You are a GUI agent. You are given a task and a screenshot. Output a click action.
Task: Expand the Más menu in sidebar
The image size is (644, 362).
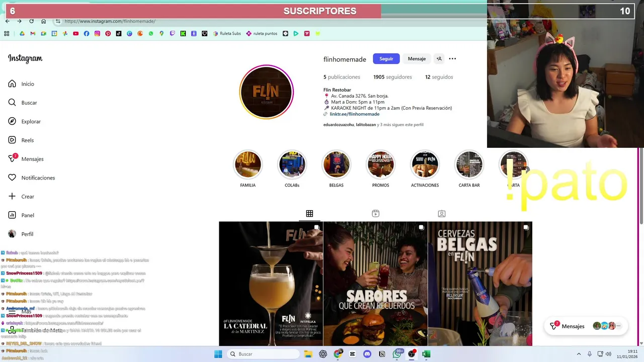[x=20, y=312]
